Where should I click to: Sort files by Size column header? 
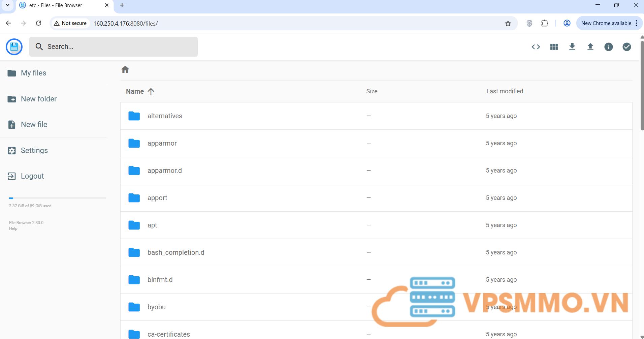point(372,91)
